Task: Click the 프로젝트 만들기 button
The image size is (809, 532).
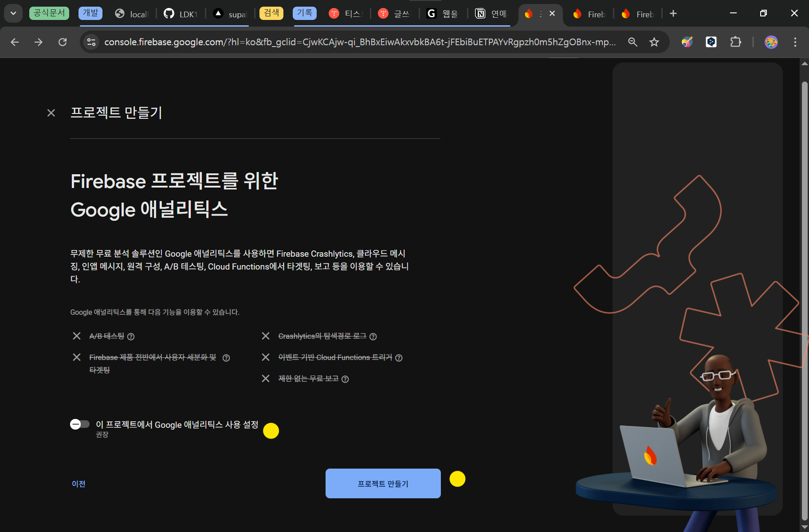Action: [x=383, y=484]
